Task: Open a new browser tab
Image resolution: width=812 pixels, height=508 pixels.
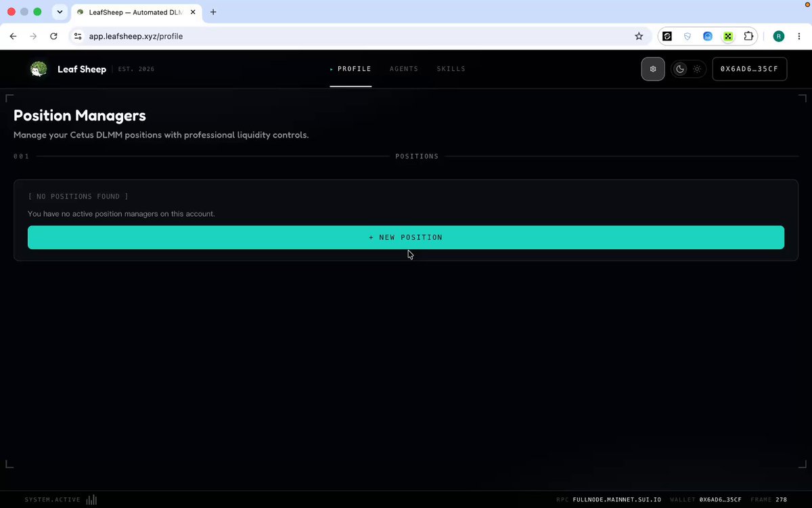Action: [x=214, y=12]
